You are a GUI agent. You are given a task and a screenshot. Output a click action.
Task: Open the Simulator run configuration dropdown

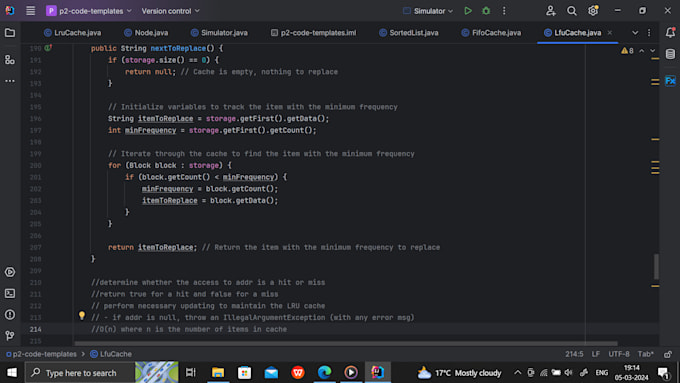click(428, 11)
